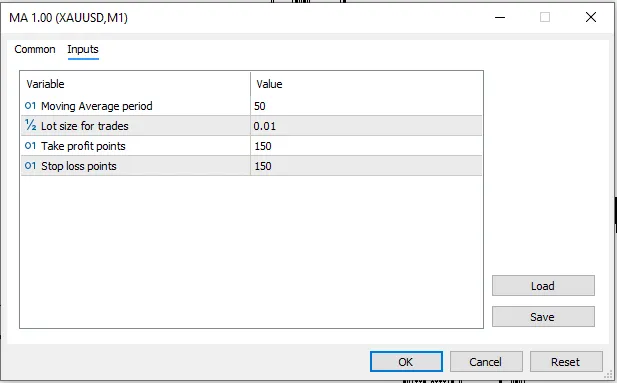The width and height of the screenshot is (617, 383).
Task: Click the integer icon beside Moving Average period
Action: click(x=30, y=105)
